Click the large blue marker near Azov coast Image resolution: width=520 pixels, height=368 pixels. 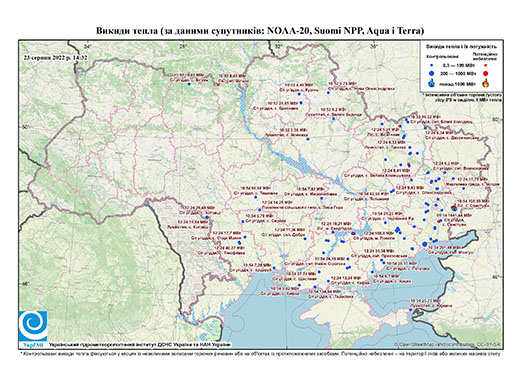pyautogui.click(x=424, y=244)
